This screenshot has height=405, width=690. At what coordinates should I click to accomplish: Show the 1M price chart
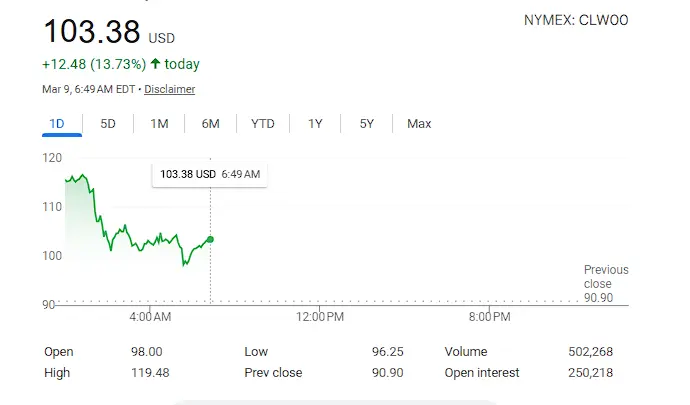pos(159,124)
